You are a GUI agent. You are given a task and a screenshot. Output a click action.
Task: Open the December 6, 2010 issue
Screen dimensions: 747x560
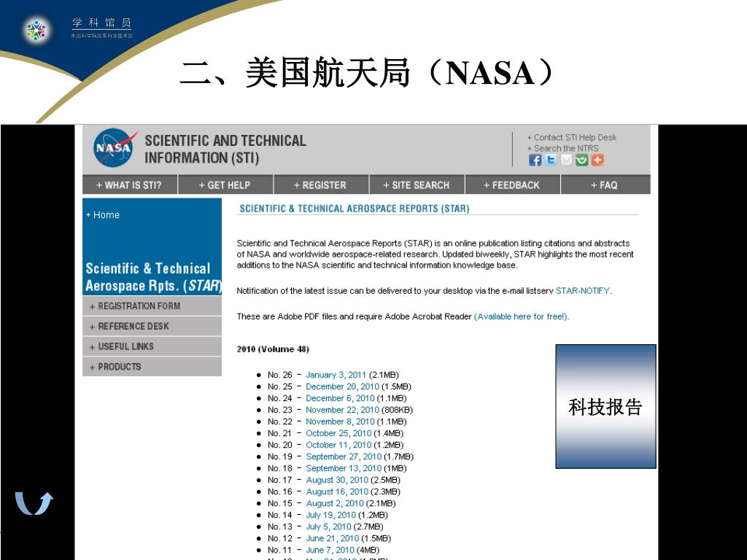[x=340, y=398]
